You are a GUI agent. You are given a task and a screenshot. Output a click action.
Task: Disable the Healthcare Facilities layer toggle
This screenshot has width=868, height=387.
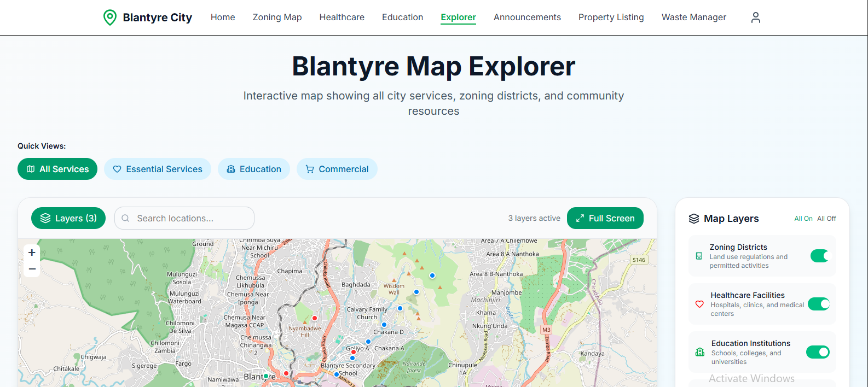(x=819, y=304)
